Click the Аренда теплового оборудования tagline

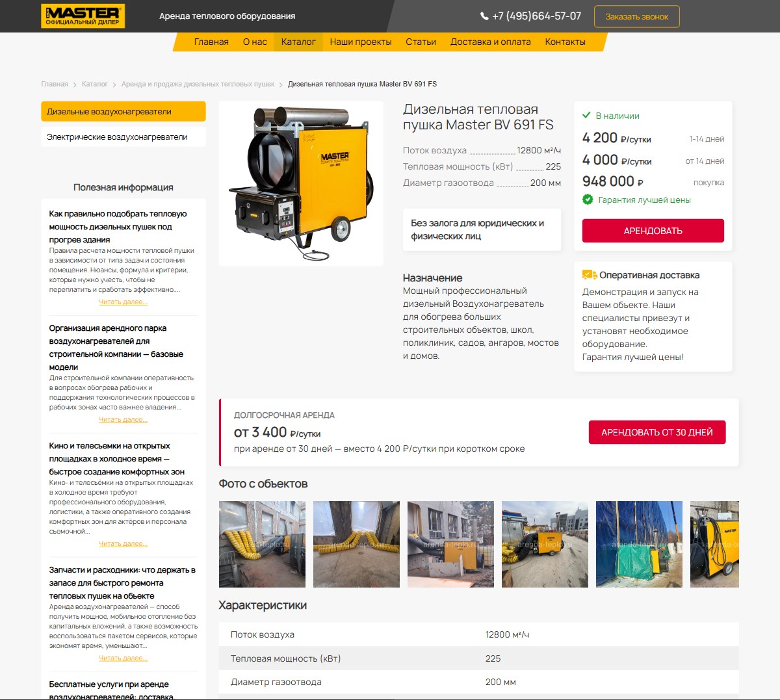point(227,16)
